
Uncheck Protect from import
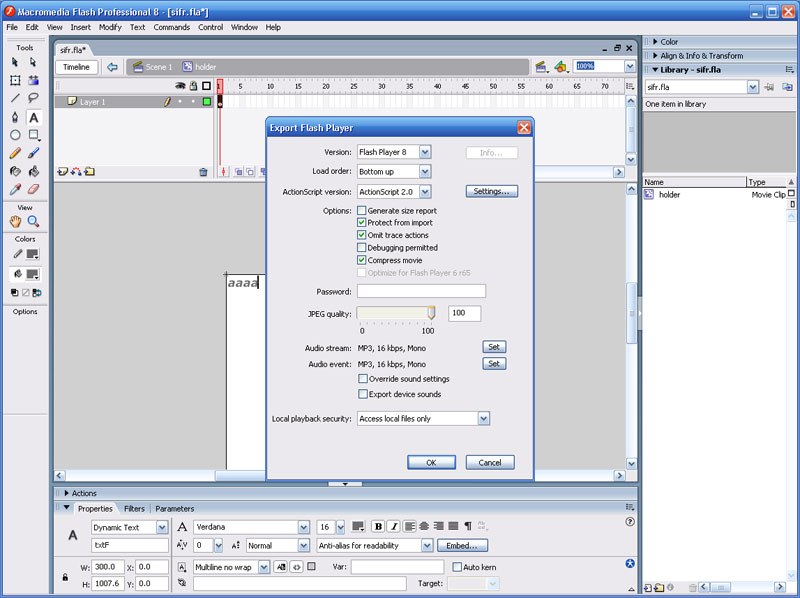tap(362, 222)
